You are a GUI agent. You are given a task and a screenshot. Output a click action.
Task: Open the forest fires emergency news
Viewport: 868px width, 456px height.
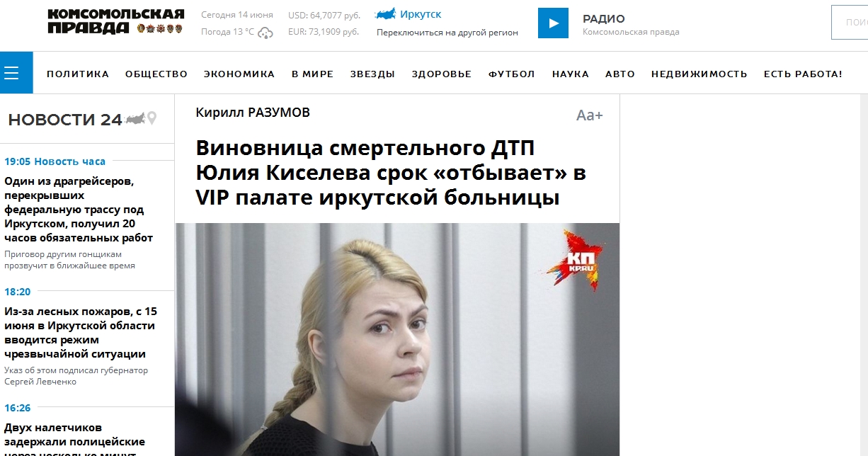coord(81,332)
